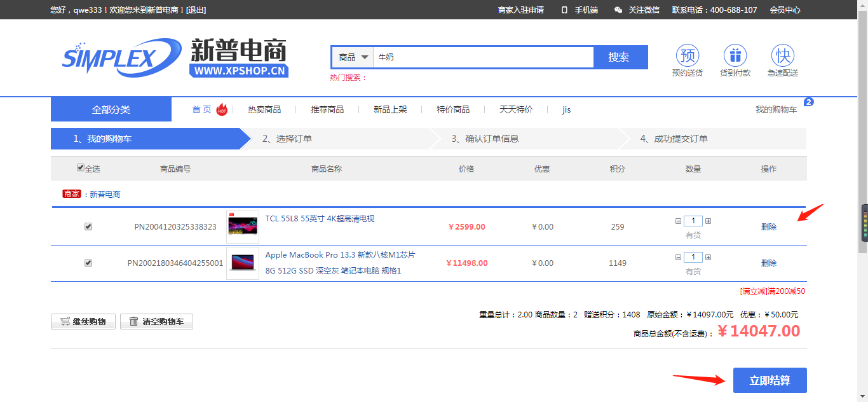
Task: Expand the 全部分类 category menu
Action: click(111, 109)
